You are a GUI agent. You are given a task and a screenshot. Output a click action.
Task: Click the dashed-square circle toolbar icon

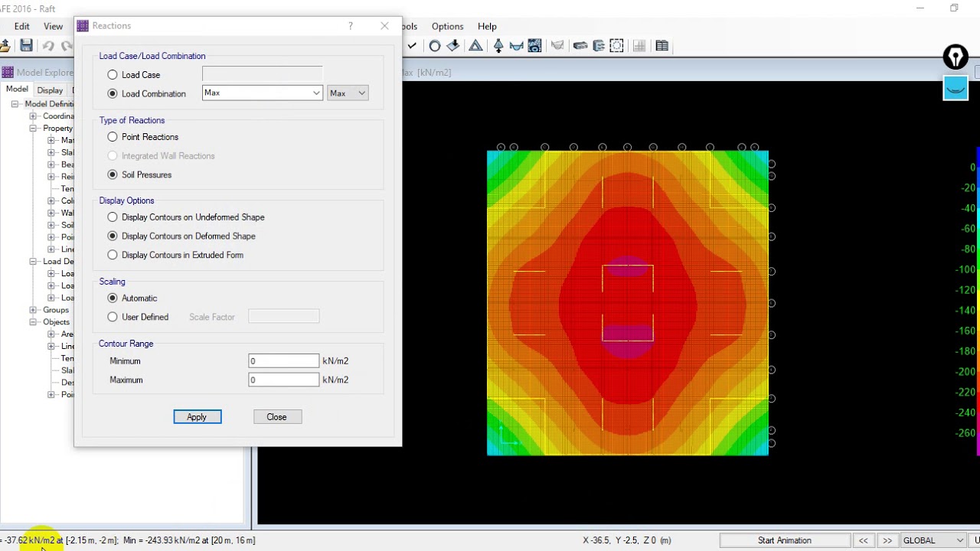(x=617, y=46)
